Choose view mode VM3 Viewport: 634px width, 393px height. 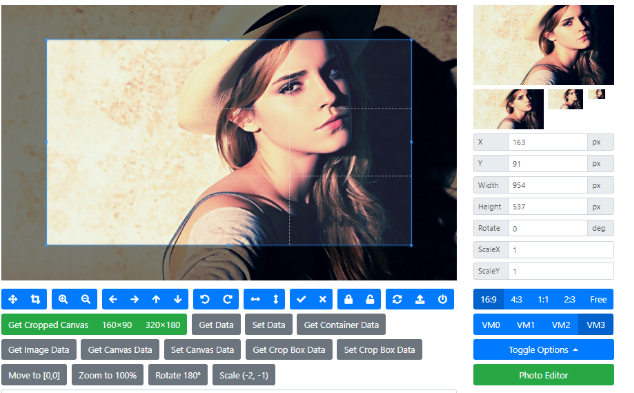596,325
